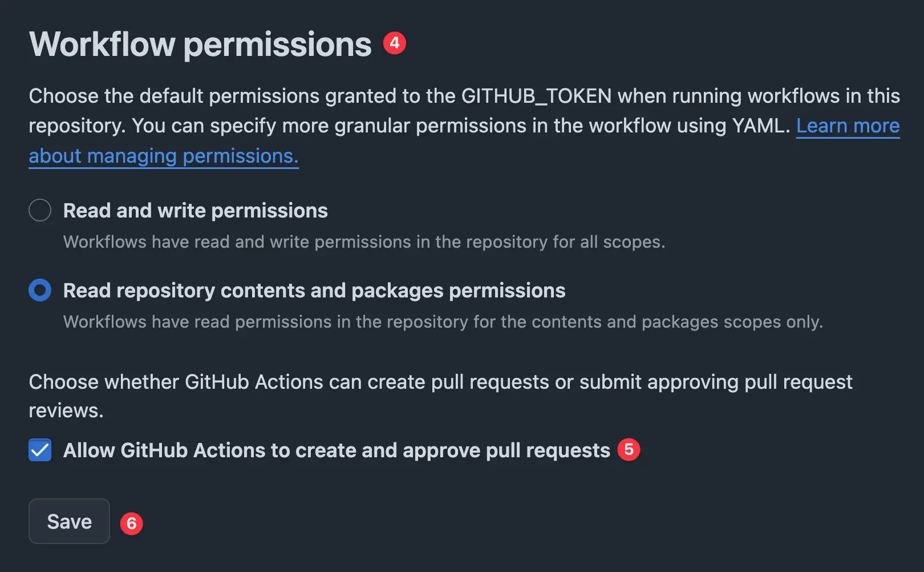This screenshot has width=924, height=572.
Task: Click the word 'reviews.' below pull request text
Action: (66, 410)
